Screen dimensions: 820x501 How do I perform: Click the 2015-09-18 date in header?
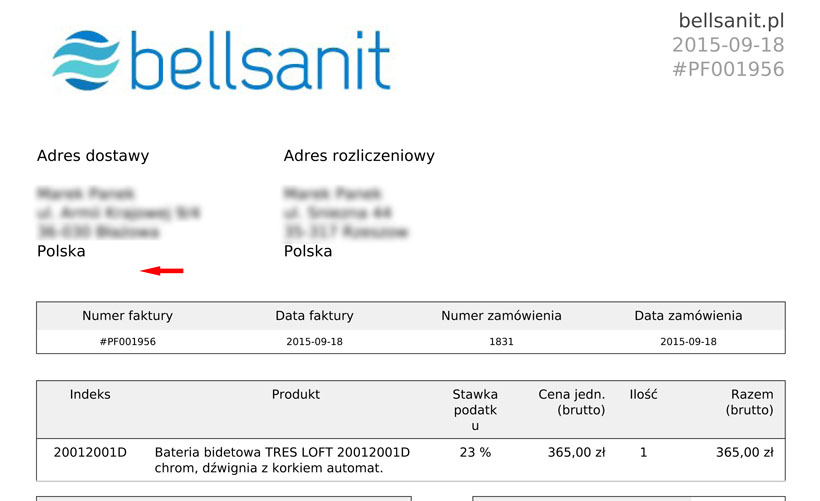pos(728,45)
